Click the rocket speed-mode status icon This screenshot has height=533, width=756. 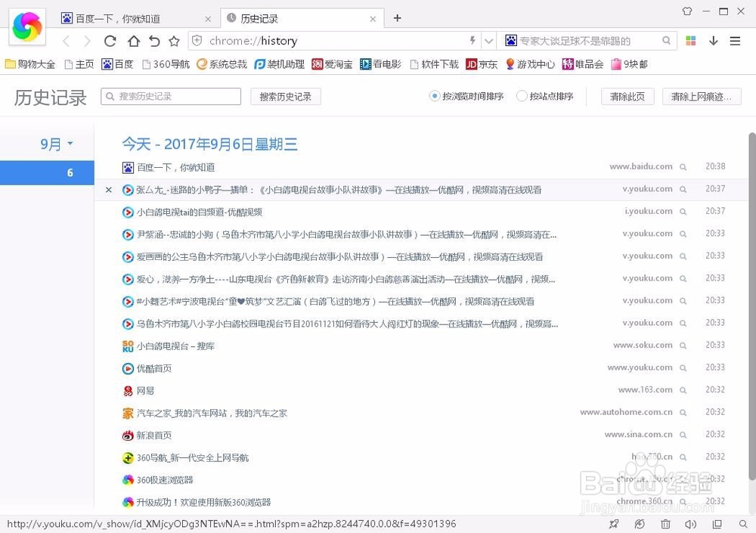614,523
